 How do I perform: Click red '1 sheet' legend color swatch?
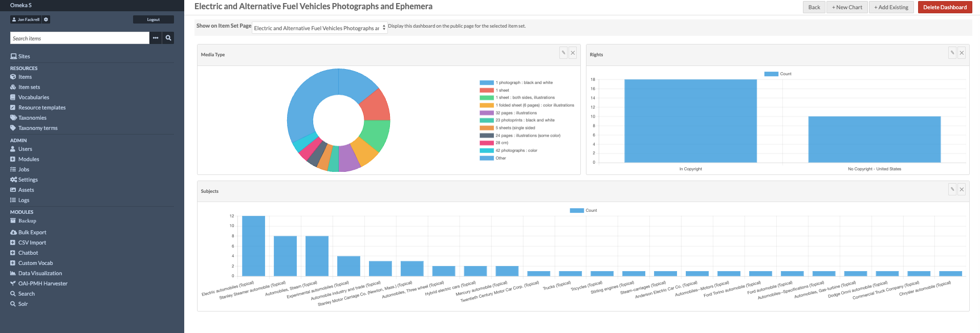tap(486, 90)
